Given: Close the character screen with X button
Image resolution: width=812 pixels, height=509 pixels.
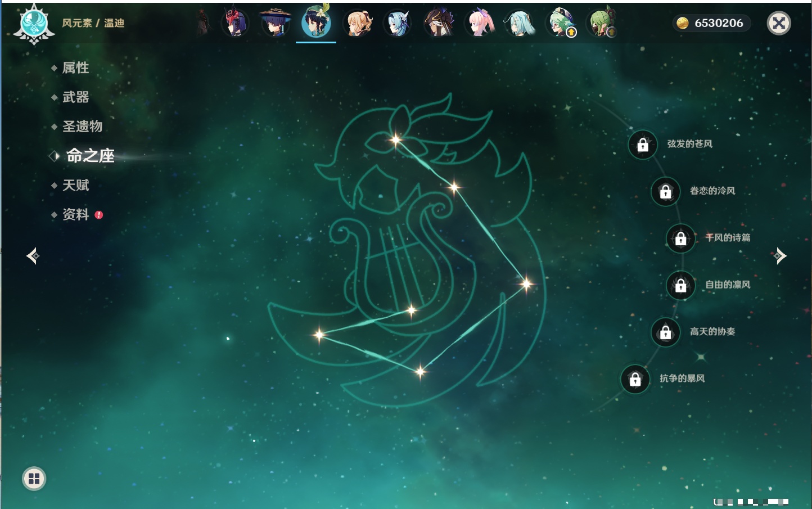Looking at the screenshot, I should pos(779,23).
